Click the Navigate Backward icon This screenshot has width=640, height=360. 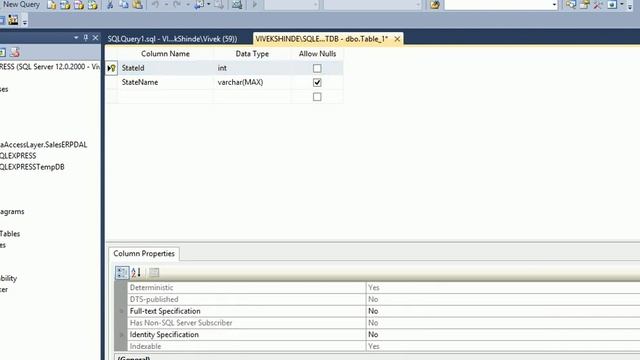199,4
